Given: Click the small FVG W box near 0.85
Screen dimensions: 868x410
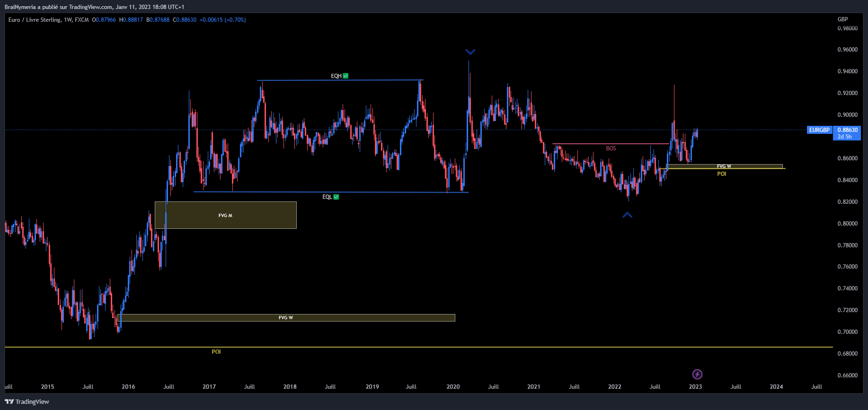Looking at the screenshot, I should click(725, 166).
